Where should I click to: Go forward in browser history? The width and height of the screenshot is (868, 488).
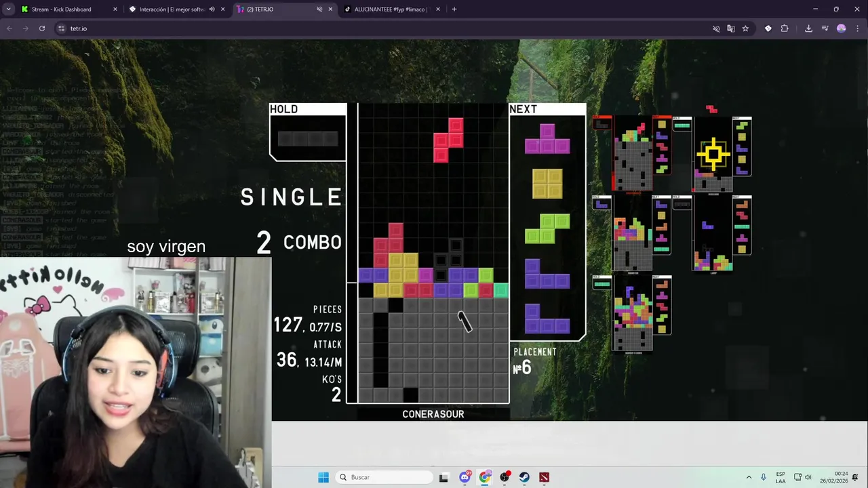pyautogui.click(x=25, y=28)
